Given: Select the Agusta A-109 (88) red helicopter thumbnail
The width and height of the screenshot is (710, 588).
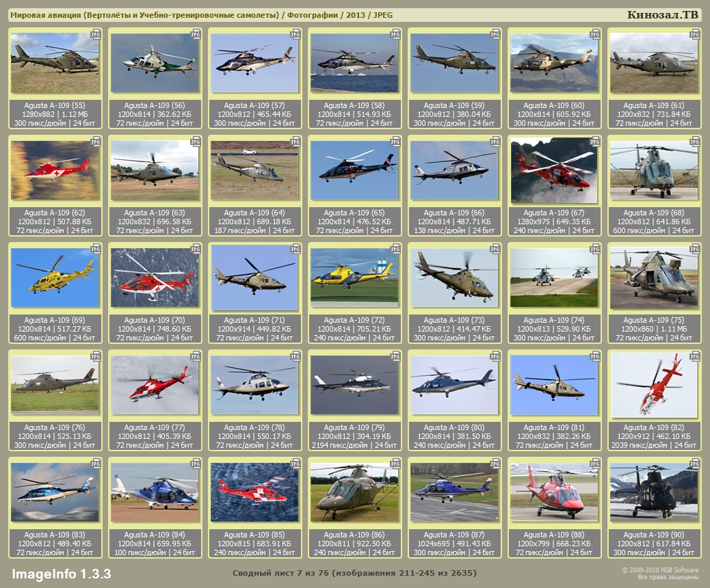Looking at the screenshot, I should [554, 492].
